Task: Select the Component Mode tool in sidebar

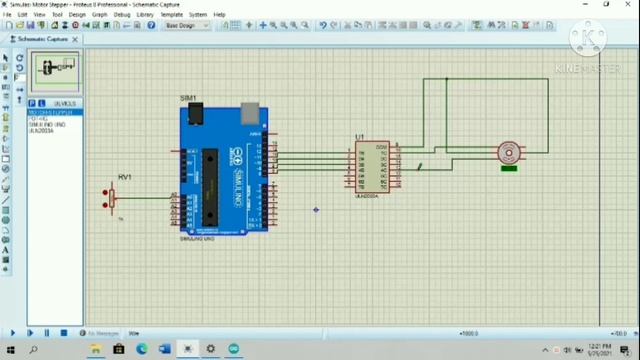Action: [5, 67]
